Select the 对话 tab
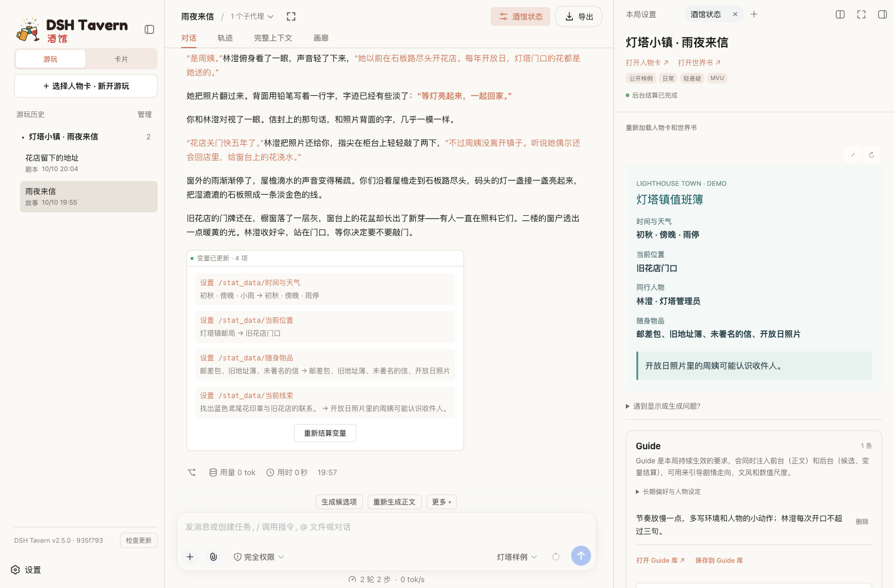The image size is (894, 588). point(189,38)
